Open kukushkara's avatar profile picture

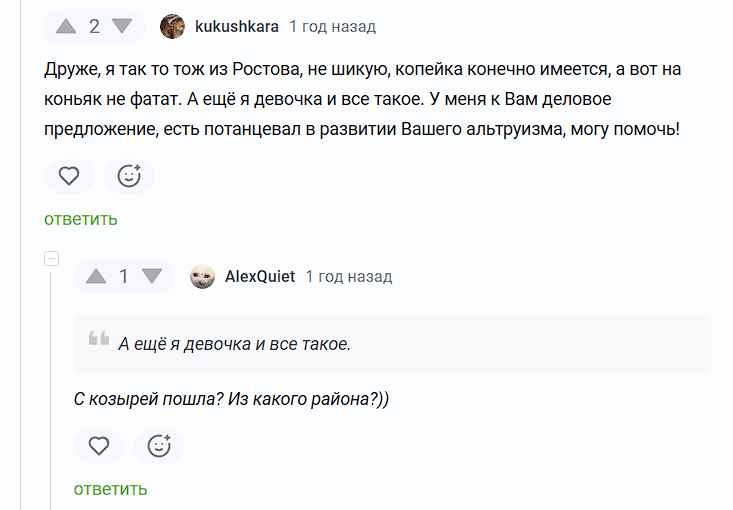173,27
